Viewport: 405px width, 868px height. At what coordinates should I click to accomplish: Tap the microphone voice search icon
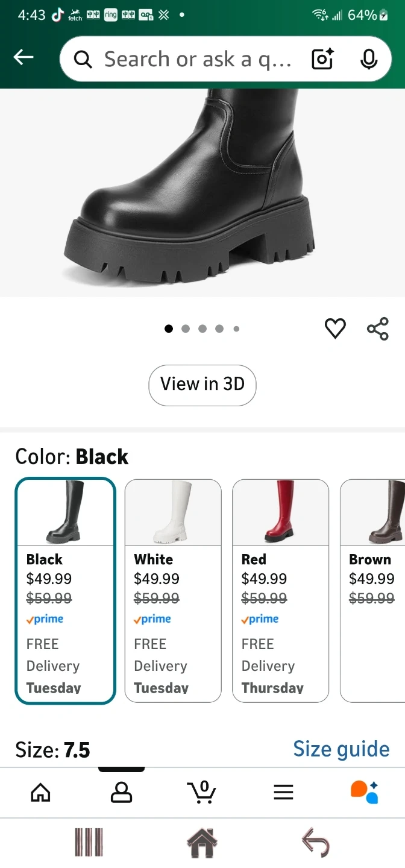pos(368,59)
